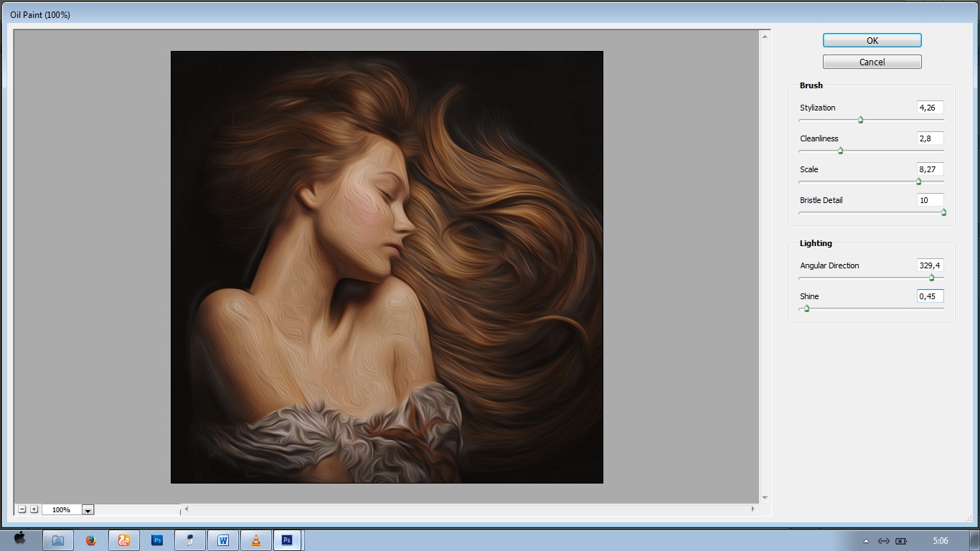Click the Scale slider handle
The height and width of the screenshot is (551, 980).
tap(918, 182)
